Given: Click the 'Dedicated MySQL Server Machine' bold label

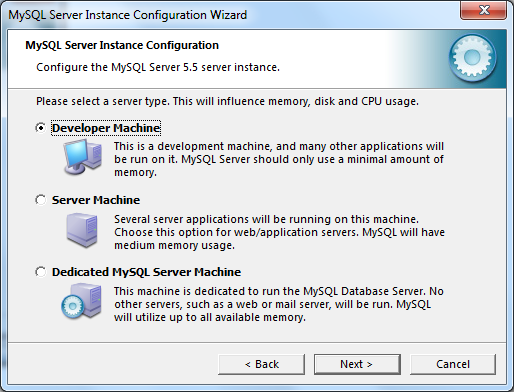Looking at the screenshot, I should tap(146, 272).
